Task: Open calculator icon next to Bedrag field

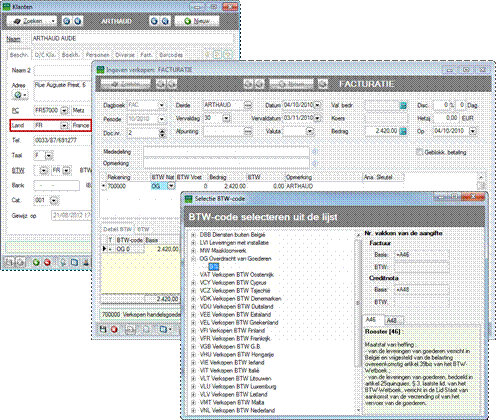Action: click(x=403, y=131)
